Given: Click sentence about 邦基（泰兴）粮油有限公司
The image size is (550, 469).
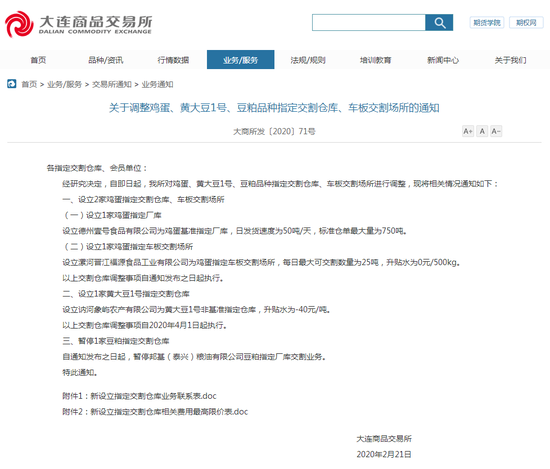Looking at the screenshot, I should 194,357.
